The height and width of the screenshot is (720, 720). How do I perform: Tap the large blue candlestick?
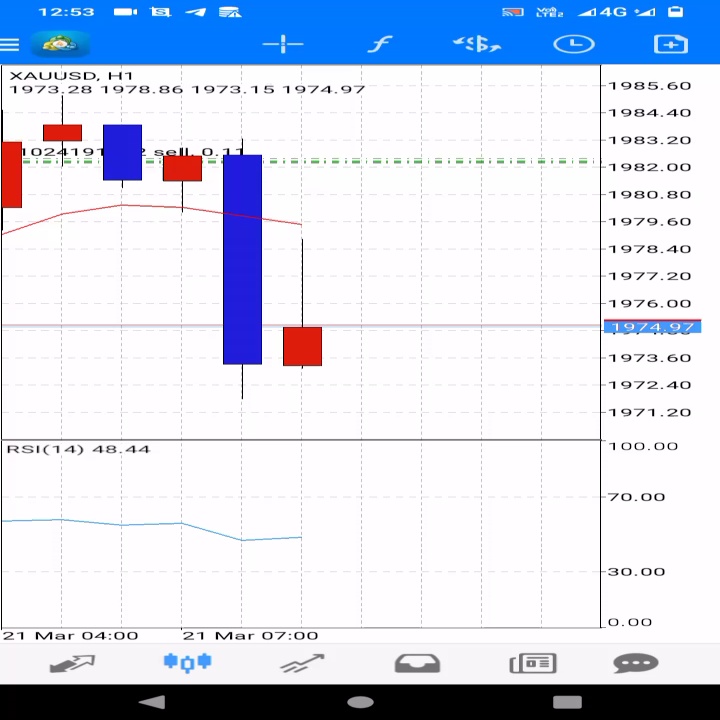242,259
